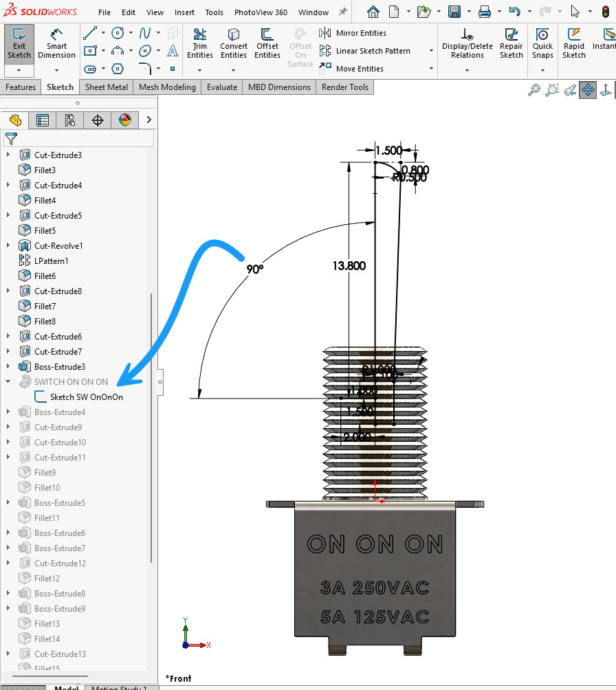
Task: Click the Offset Entities tool
Action: click(267, 43)
